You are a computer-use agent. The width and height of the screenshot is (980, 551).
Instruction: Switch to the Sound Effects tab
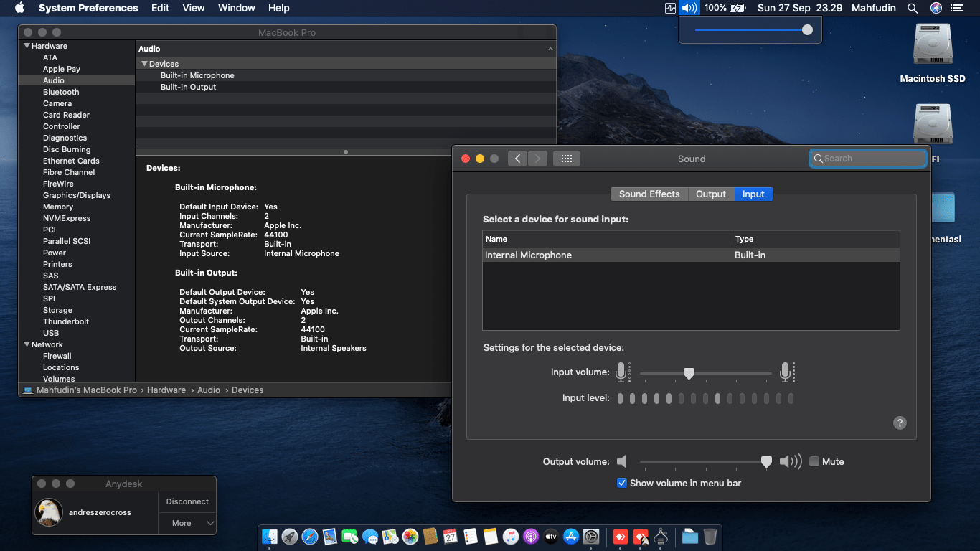pyautogui.click(x=649, y=194)
